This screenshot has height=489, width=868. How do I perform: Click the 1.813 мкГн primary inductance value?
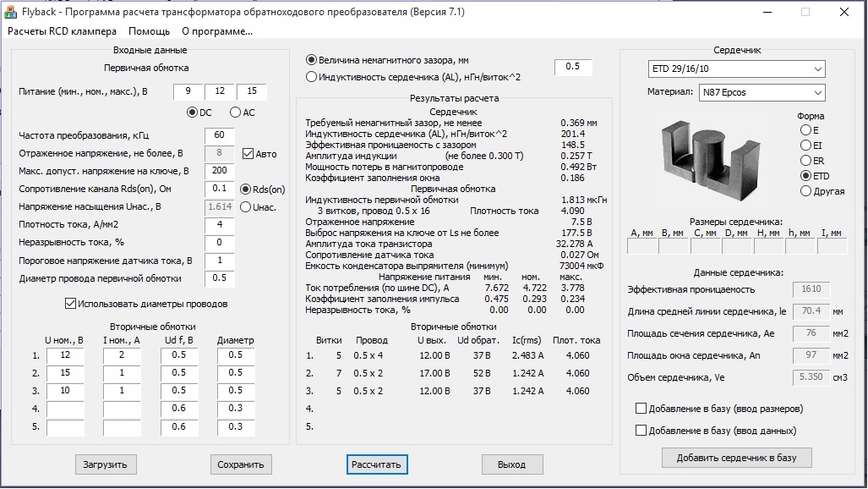tap(583, 201)
